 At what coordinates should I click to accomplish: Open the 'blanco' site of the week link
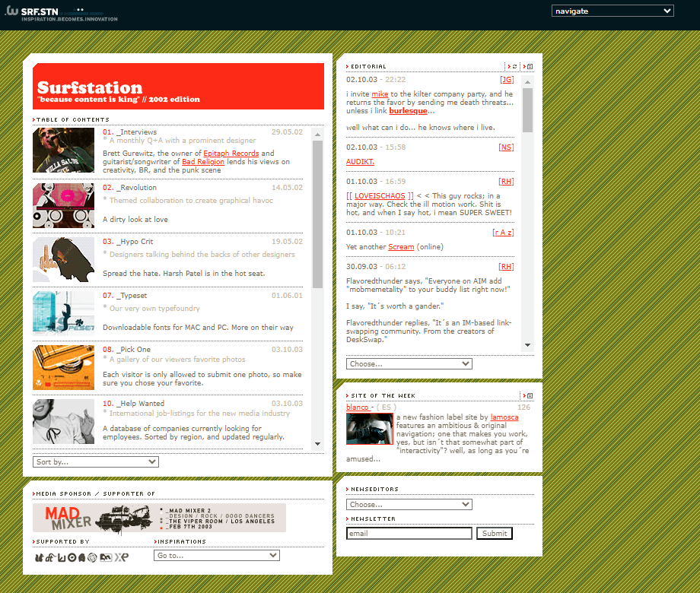tap(358, 407)
